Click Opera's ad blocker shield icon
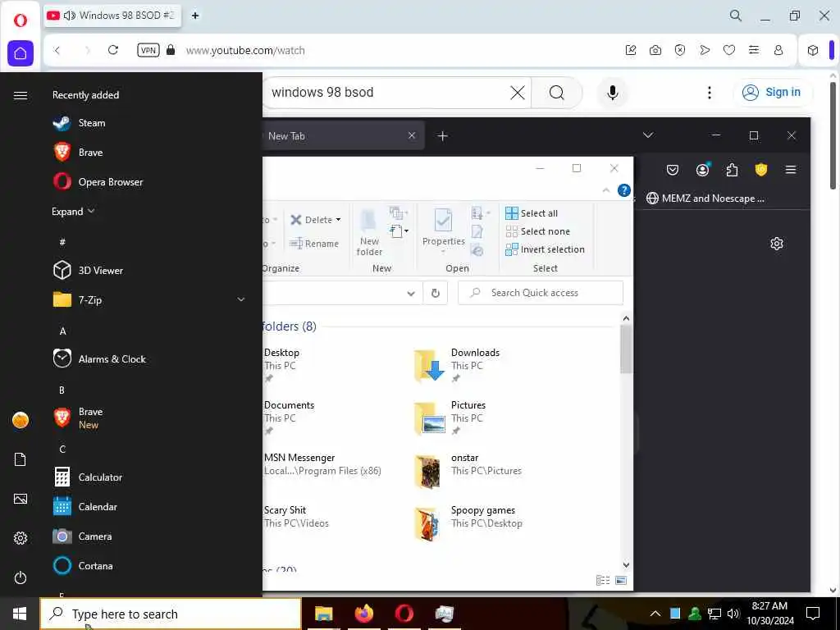Viewport: 840px width, 630px height. [680, 50]
